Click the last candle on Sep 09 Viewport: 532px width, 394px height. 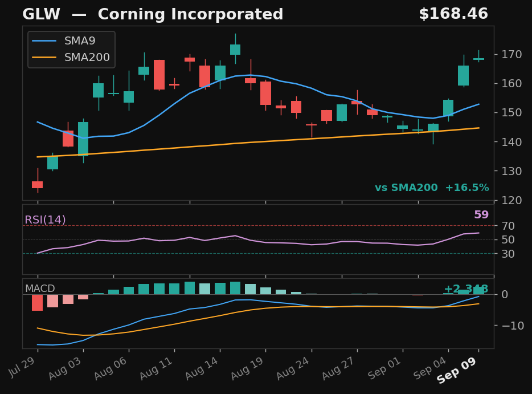[x=478, y=59]
